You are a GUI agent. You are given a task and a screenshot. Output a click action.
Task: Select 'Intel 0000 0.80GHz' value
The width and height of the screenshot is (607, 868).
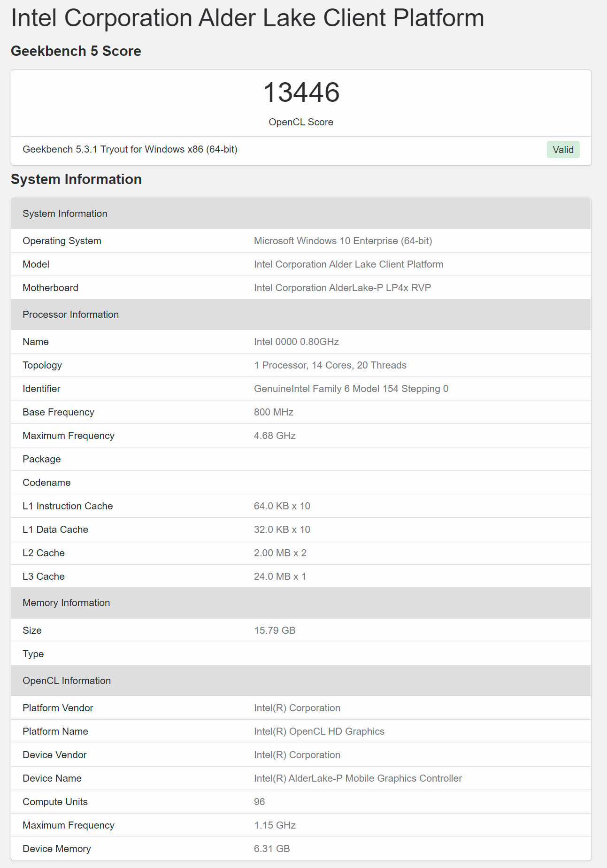coord(297,342)
